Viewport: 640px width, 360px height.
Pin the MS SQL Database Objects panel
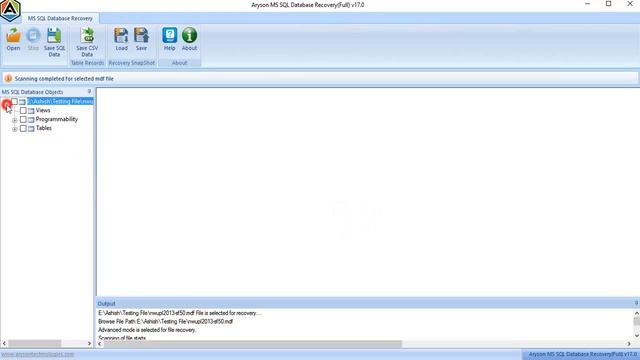89,91
